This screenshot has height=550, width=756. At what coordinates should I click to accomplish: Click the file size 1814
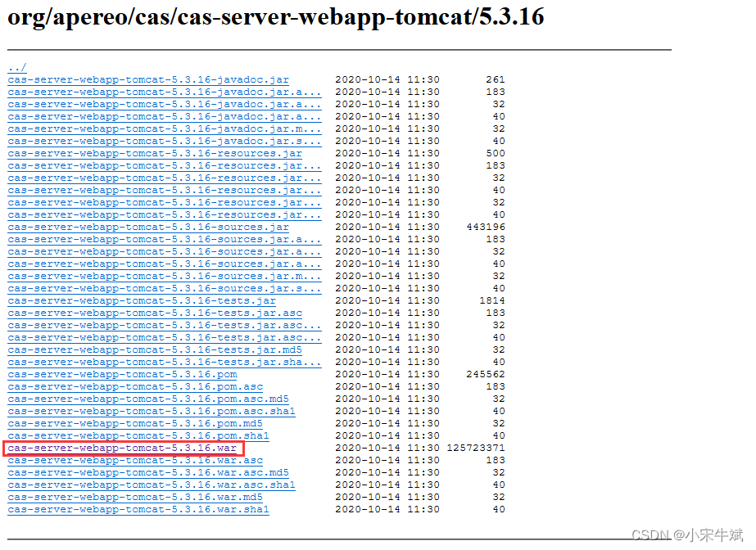click(492, 300)
